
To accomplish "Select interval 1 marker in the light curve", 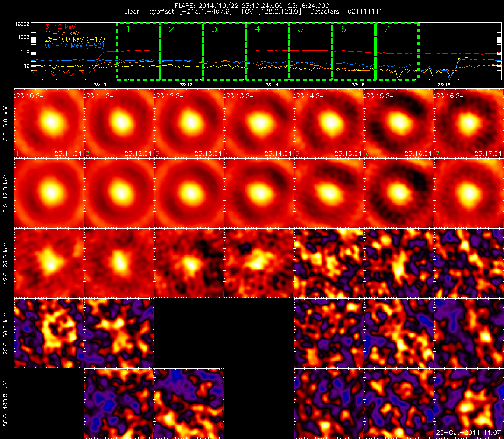I will (128, 29).
